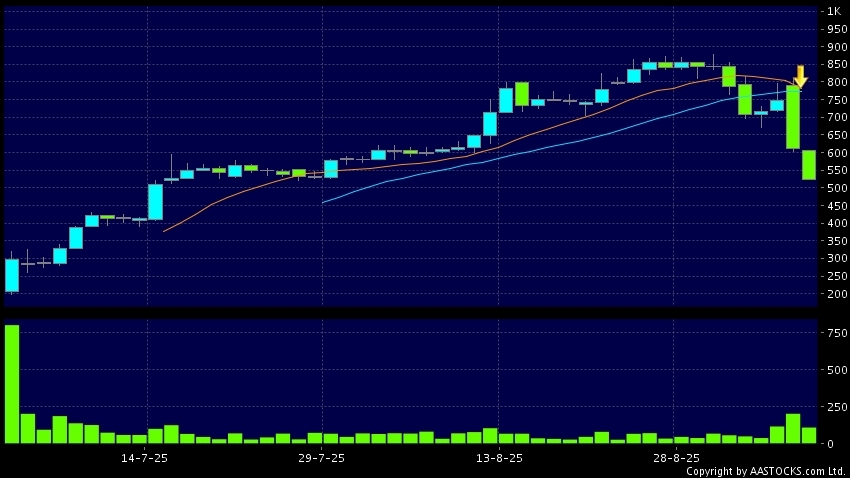The height and width of the screenshot is (478, 850).
Task: Click the last green candlestick at far right
Action: click(x=808, y=165)
